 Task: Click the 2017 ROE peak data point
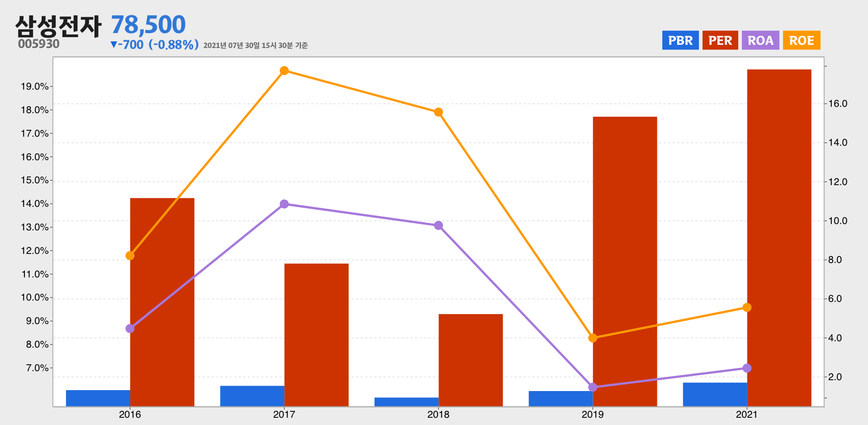(x=284, y=71)
